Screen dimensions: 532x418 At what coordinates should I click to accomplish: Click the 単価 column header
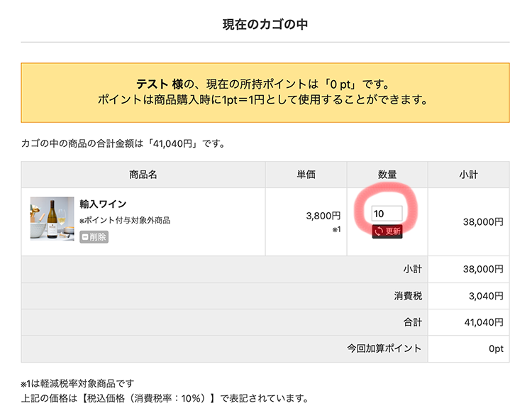[306, 175]
